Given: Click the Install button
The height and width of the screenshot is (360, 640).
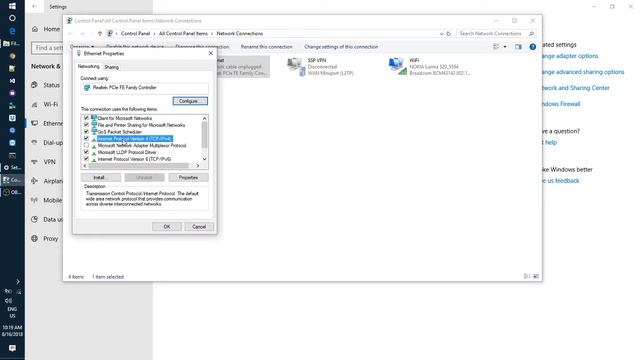Looking at the screenshot, I should tap(100, 178).
